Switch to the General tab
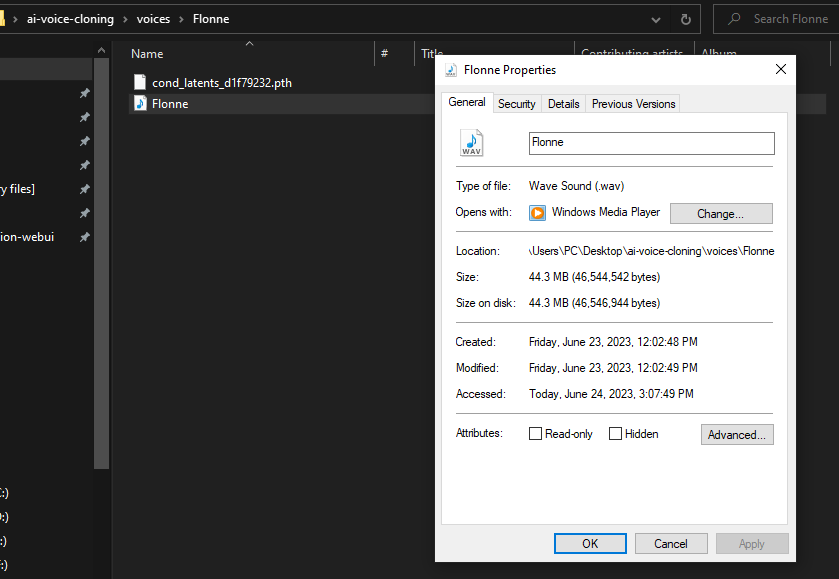Viewport: 839px width, 579px height. [467, 102]
